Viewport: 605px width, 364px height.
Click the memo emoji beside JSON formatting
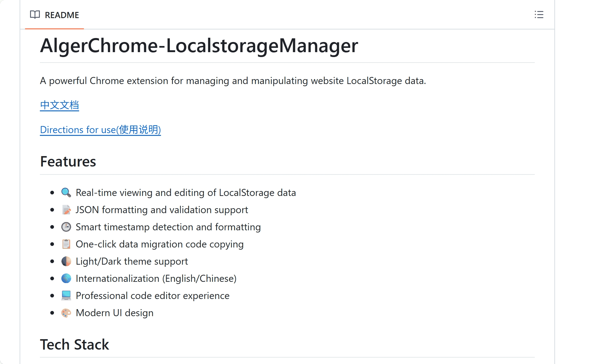click(x=66, y=210)
